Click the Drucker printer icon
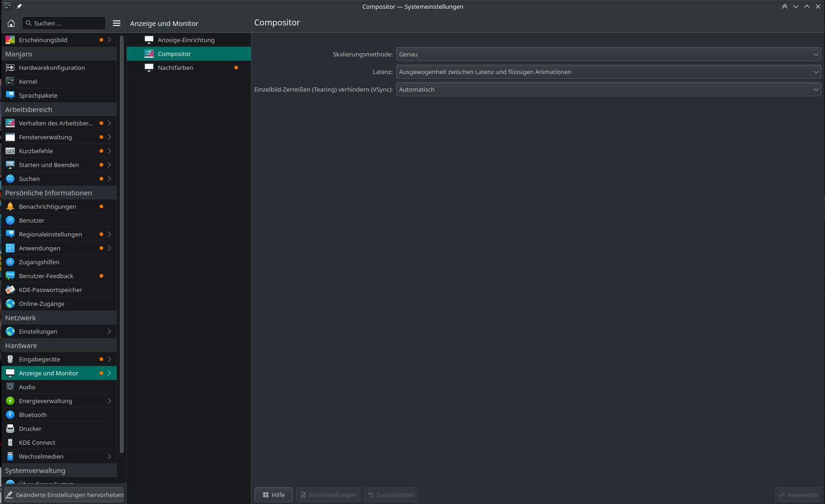 [10, 429]
